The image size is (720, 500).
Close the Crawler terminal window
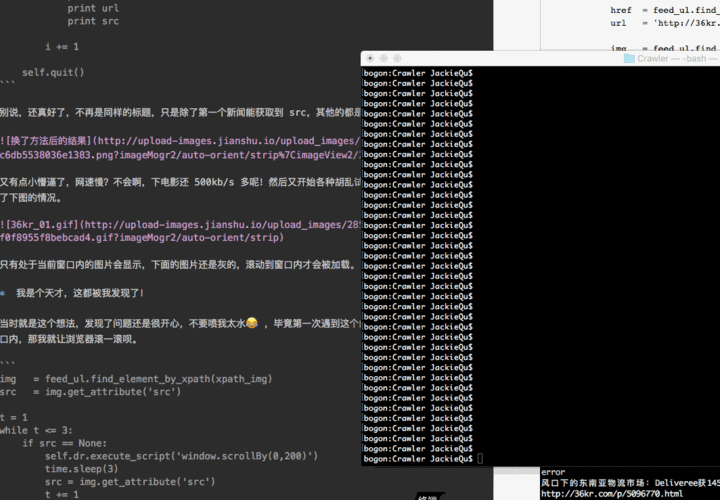coord(370,58)
